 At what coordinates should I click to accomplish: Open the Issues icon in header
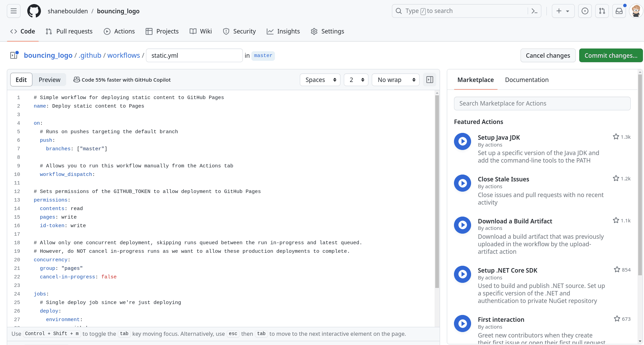click(x=585, y=11)
